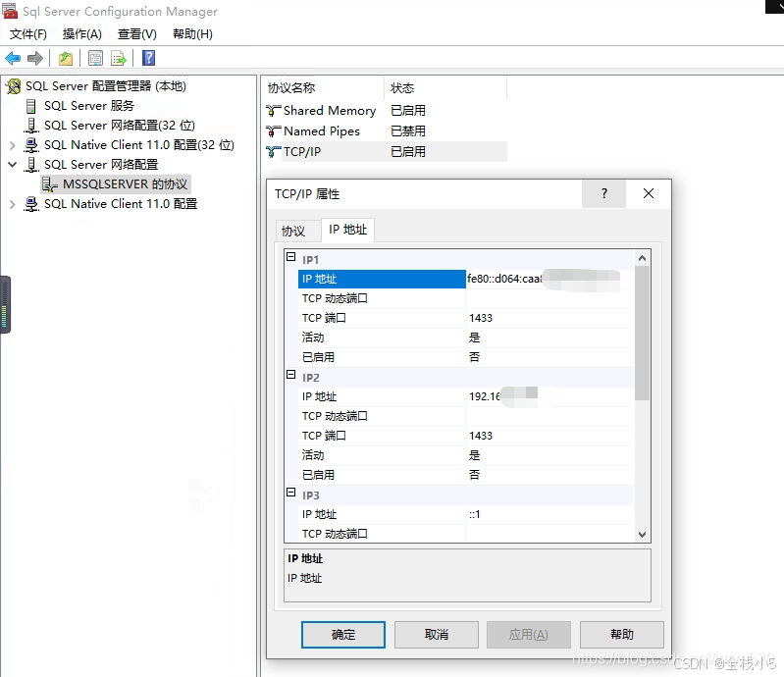Image resolution: width=784 pixels, height=677 pixels.
Task: Collapse the SQL Server 网络配置 tree node
Action: (x=13, y=165)
